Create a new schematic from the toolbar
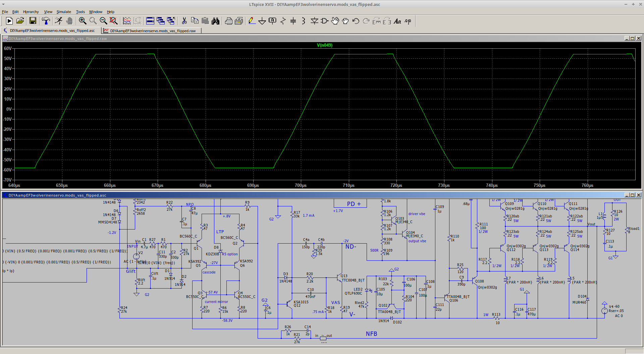 pyautogui.click(x=9, y=21)
